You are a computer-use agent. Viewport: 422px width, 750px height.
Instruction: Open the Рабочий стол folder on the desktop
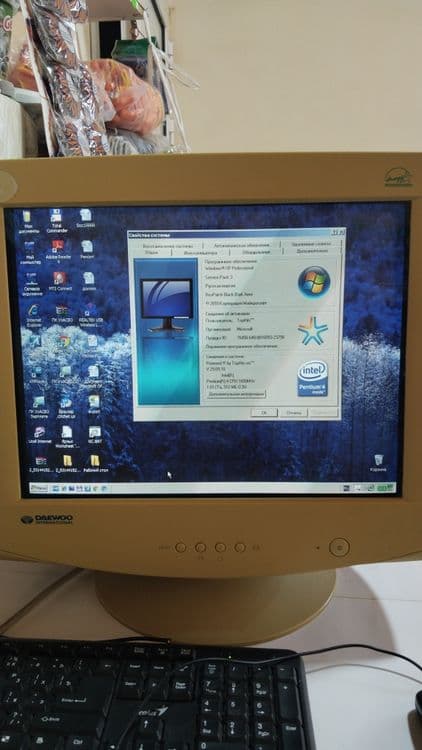point(95,463)
